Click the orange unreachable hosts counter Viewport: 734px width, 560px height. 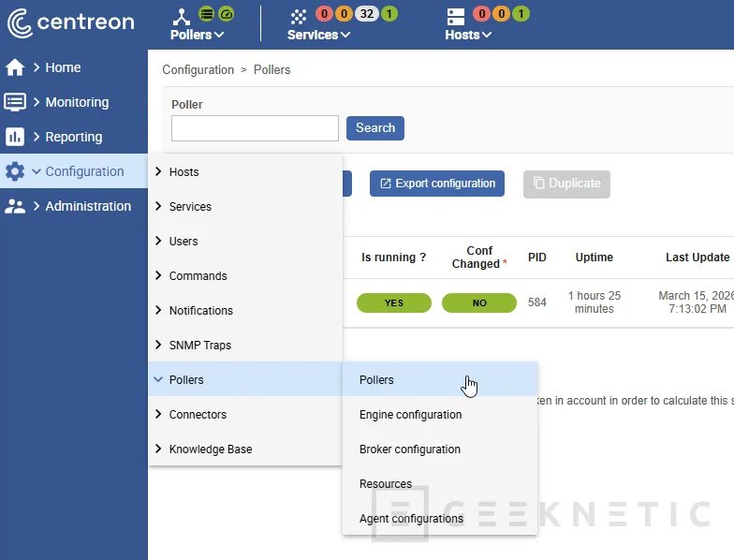pyautogui.click(x=502, y=14)
